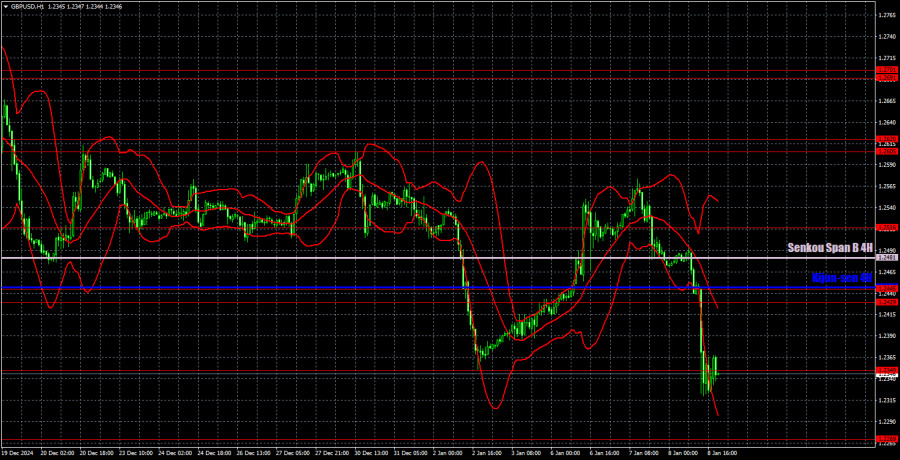Viewport: 900px width, 460px height.
Task: Click the 19 Dec 2024 time label
Action: pos(17,453)
